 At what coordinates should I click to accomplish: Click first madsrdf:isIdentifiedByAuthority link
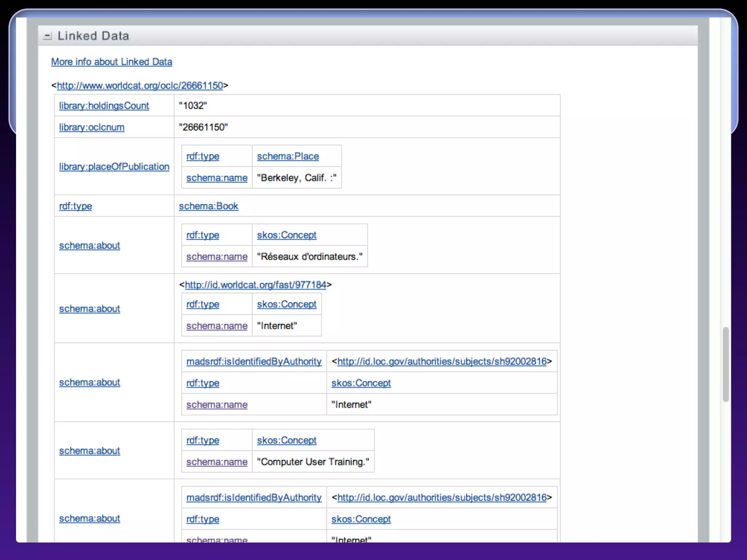254,362
